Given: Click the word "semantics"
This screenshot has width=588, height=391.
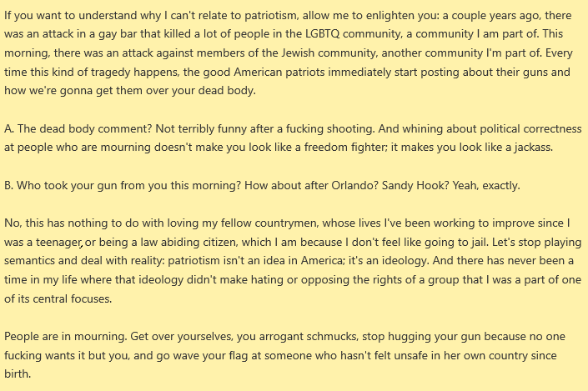Looking at the screenshot, I should (33, 262).
